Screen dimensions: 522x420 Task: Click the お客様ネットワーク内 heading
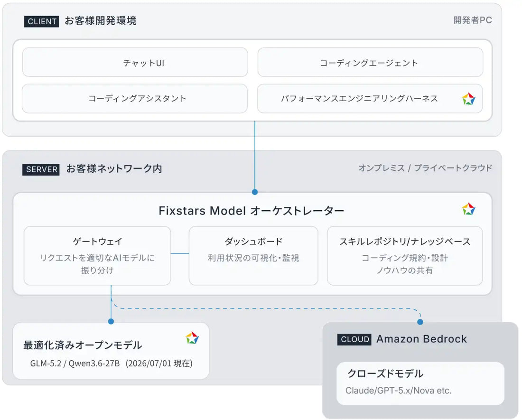click(x=114, y=169)
